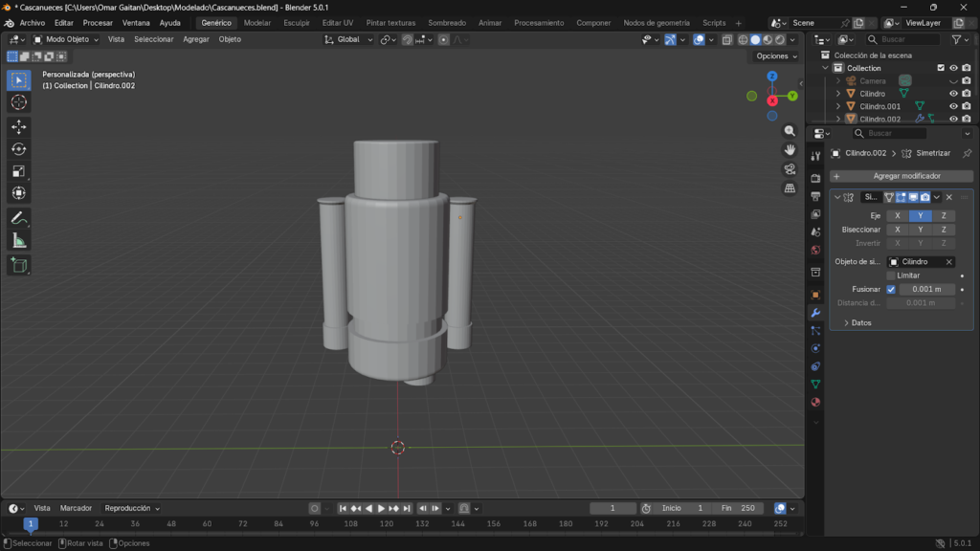Uncheck the Fusionar checkbox
Image resolution: width=980 pixels, height=551 pixels.
point(891,289)
